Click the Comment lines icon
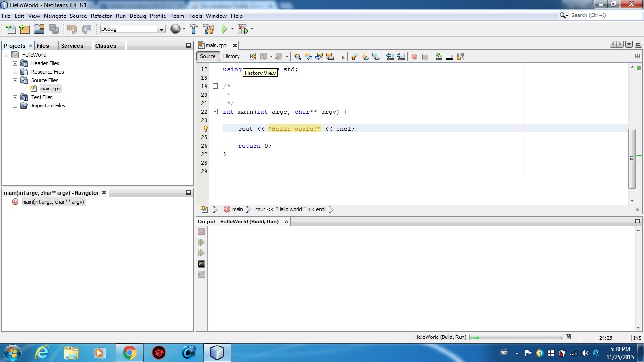Screen dimensions: 644x362 pos(439,57)
